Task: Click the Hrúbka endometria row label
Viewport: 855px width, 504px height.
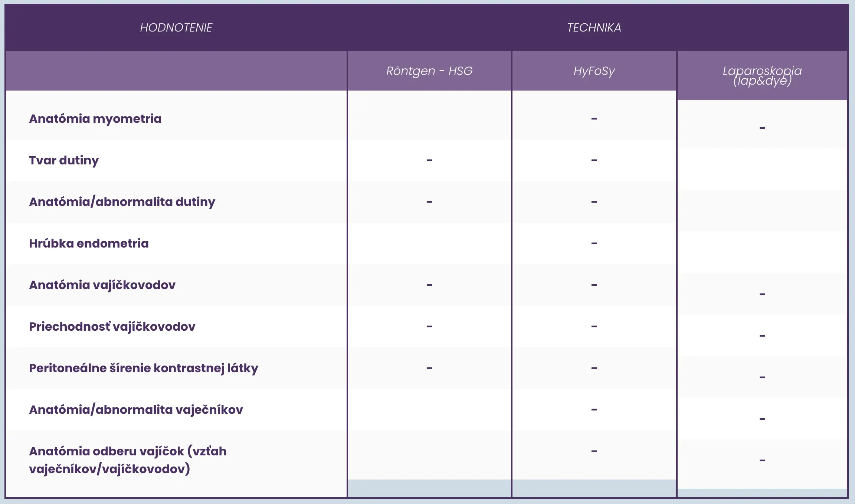Action: pos(89,243)
